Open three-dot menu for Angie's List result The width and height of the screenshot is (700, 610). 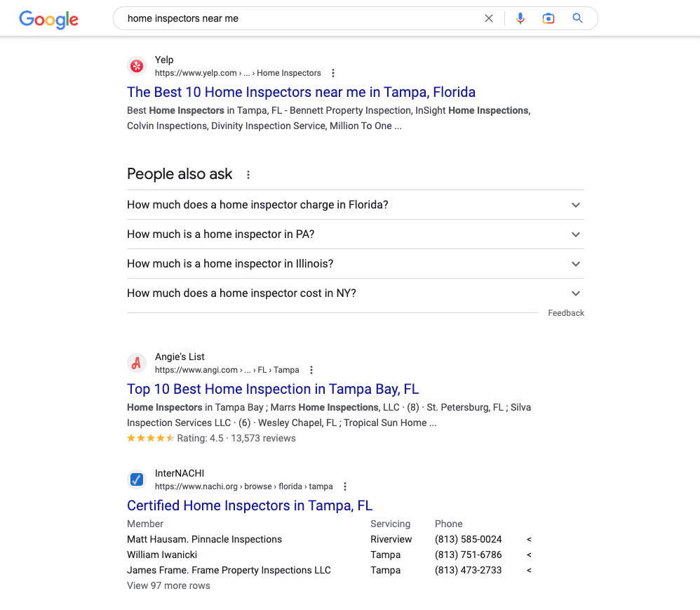click(x=311, y=369)
